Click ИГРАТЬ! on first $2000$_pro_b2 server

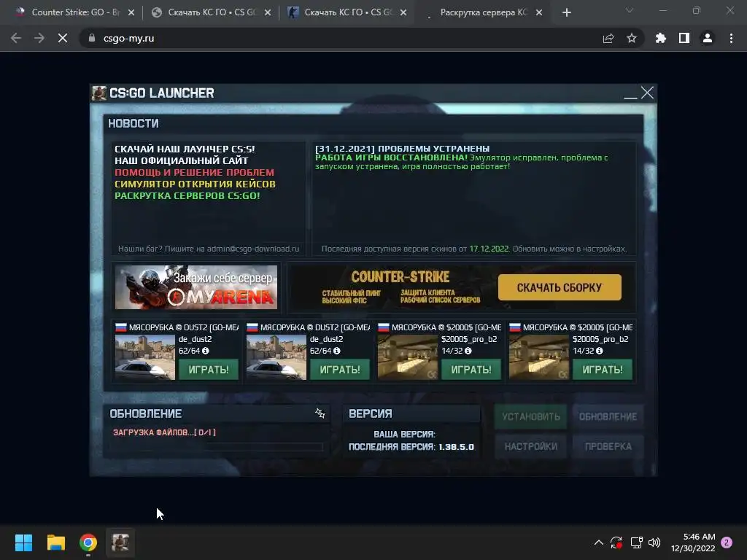pos(471,370)
